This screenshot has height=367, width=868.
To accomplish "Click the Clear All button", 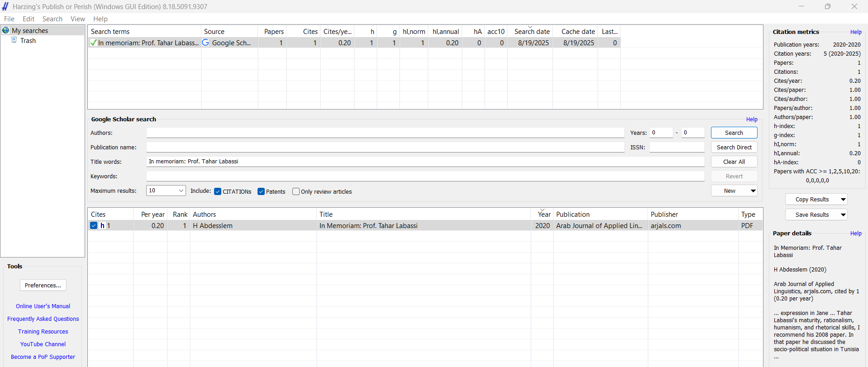I will pos(734,162).
